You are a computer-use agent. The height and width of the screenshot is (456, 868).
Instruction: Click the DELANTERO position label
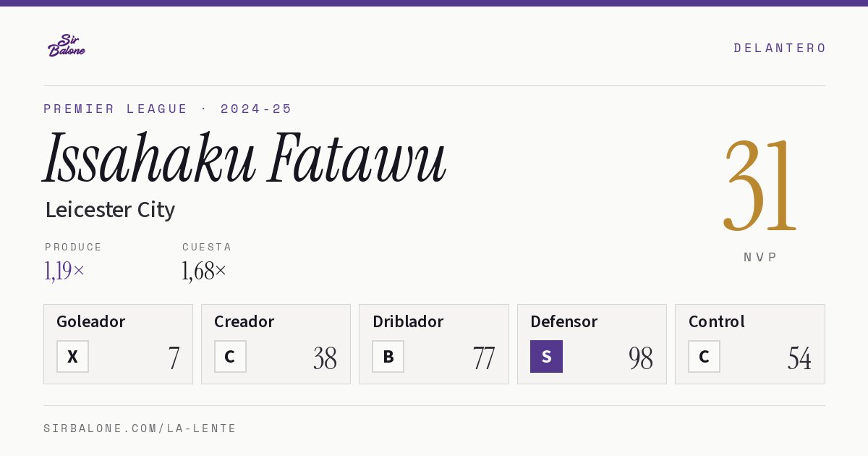tap(780, 48)
